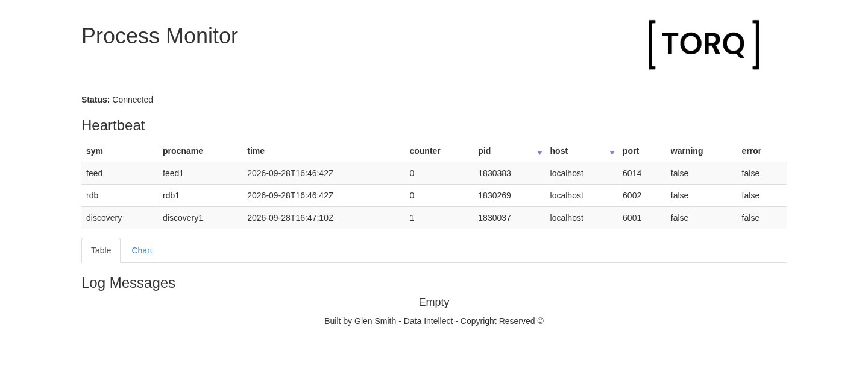Click the error value in the discovery row
The width and height of the screenshot is (868, 374).
point(750,218)
